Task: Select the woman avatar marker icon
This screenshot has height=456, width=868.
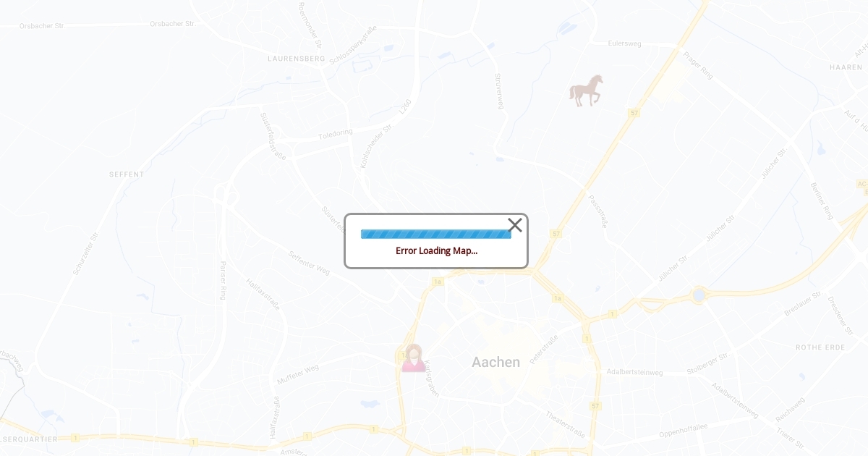Action: (414, 358)
